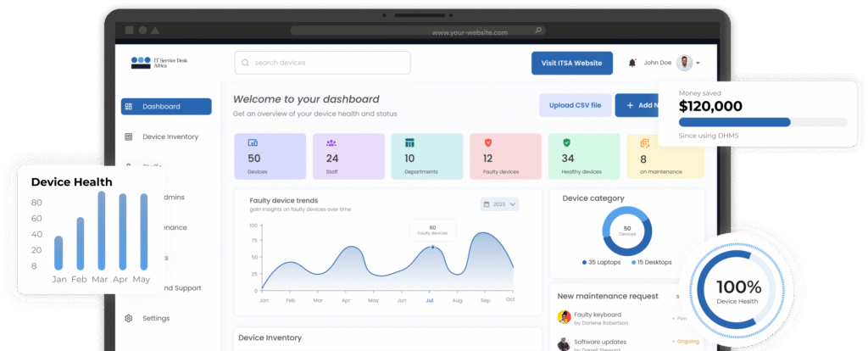
Task: Click the Upload CSV file button
Action: 574,105
